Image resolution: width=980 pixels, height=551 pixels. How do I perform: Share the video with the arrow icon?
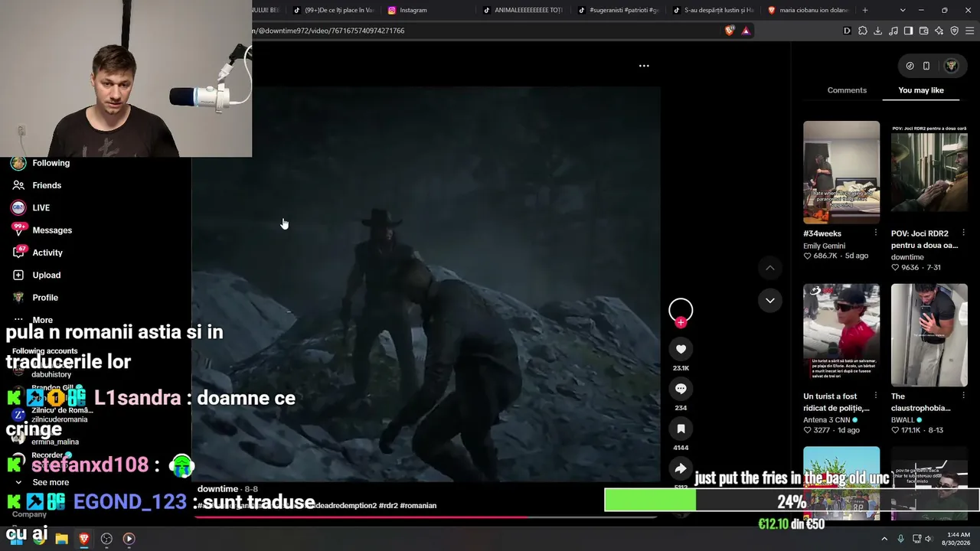(x=681, y=468)
